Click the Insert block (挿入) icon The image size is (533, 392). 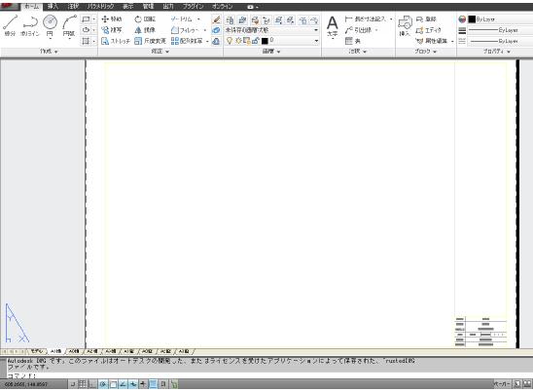point(405,26)
